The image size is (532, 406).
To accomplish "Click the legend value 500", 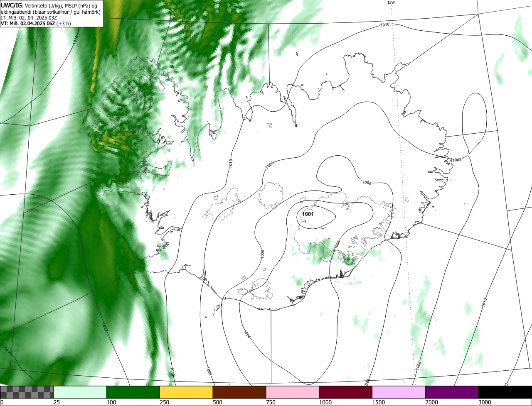I will 218,402.
